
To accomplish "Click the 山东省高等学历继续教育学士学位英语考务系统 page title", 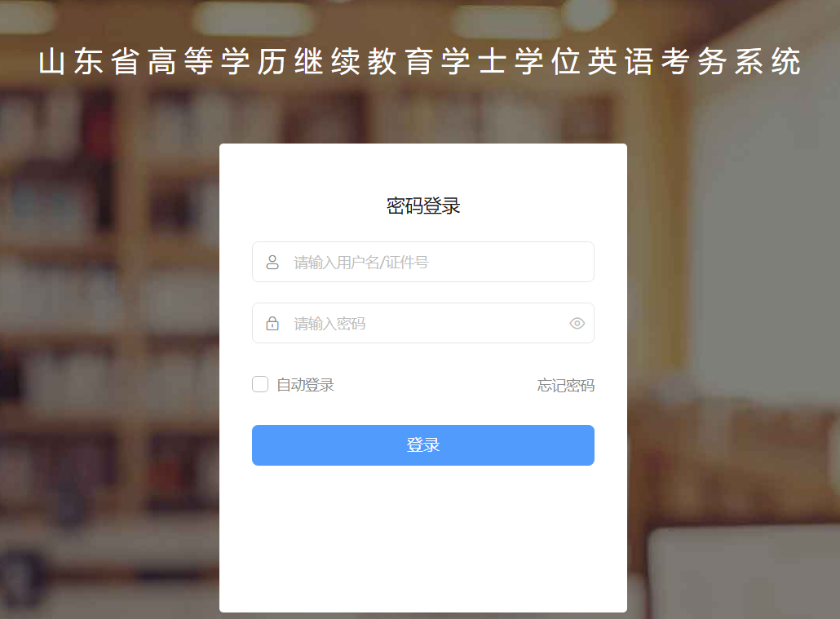I will (x=420, y=61).
